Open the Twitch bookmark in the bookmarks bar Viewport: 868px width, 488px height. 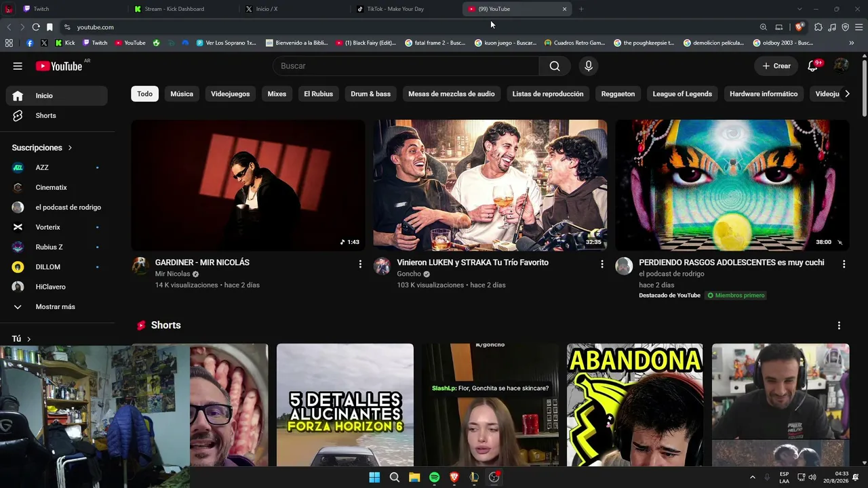[95, 43]
